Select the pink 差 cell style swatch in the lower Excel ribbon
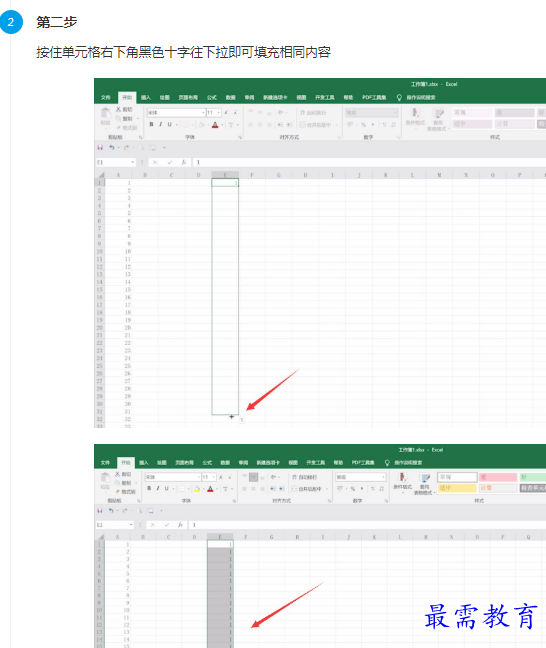The image size is (546, 648). [498, 477]
